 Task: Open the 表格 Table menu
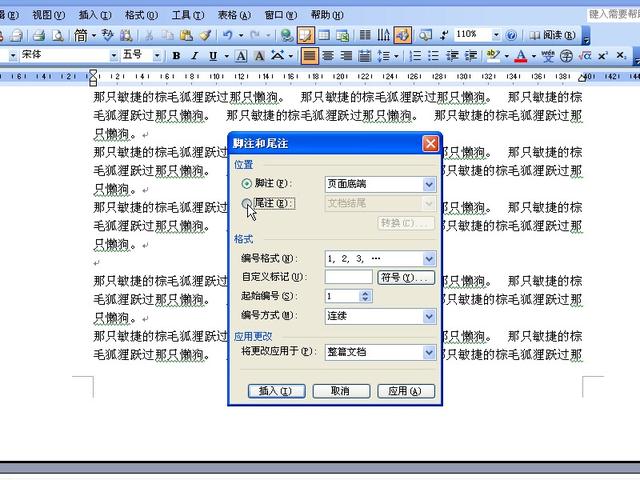[234, 15]
